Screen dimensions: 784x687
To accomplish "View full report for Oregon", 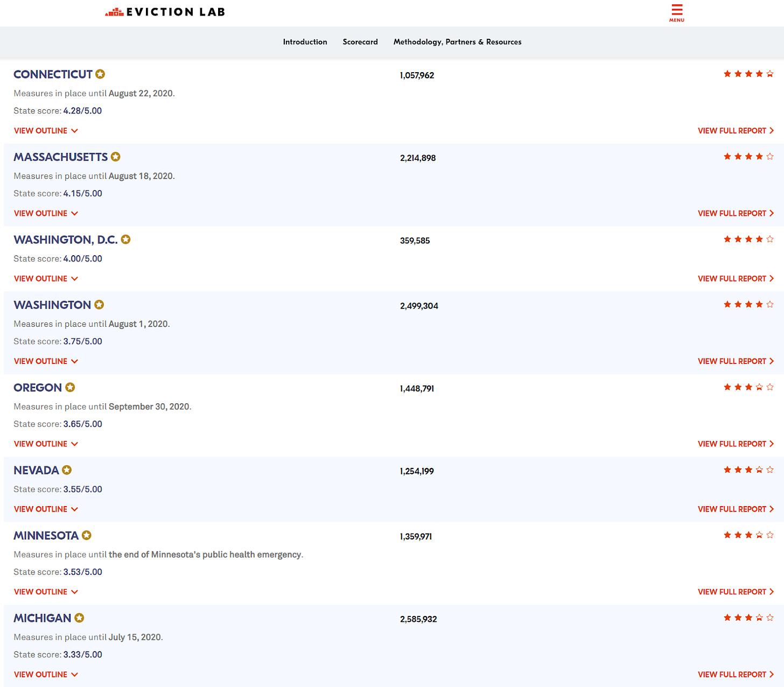I will pos(736,444).
